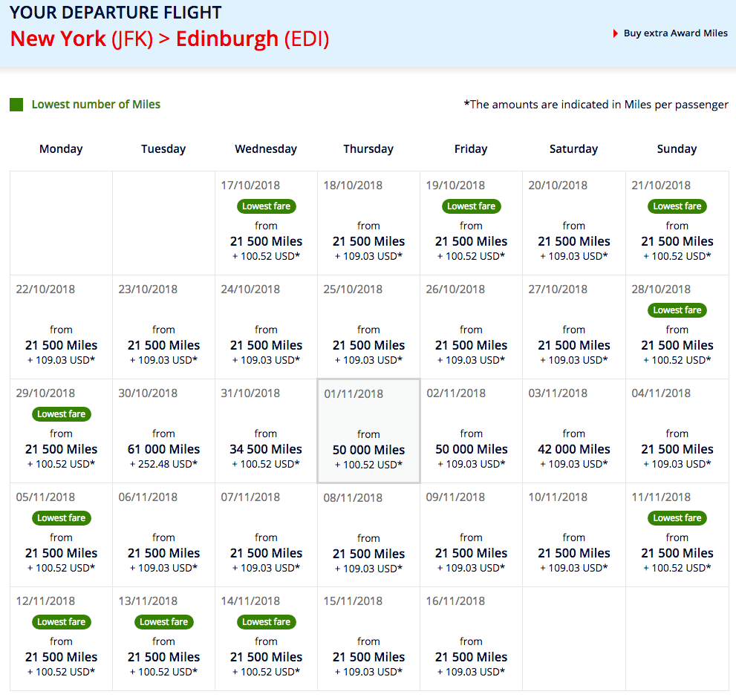This screenshot has width=736, height=700.
Task: Click the Lowest fare badge on 05/11/2018
Action: pyautogui.click(x=61, y=517)
